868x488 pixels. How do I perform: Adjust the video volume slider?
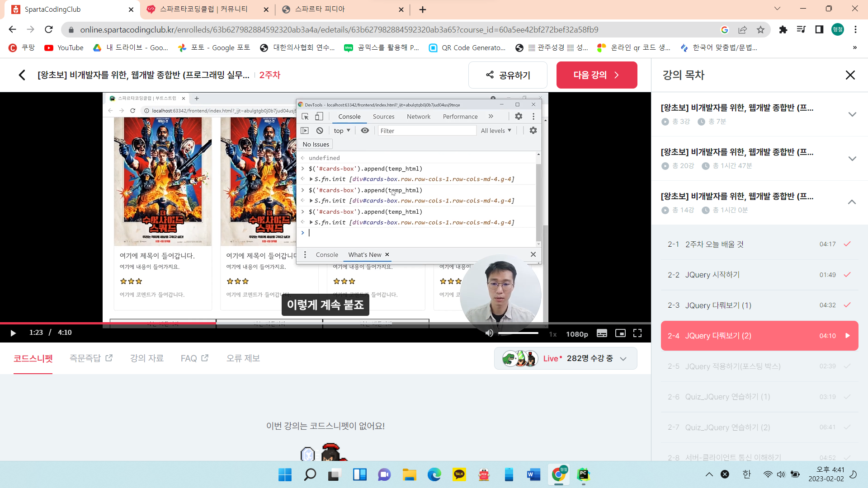click(x=518, y=333)
